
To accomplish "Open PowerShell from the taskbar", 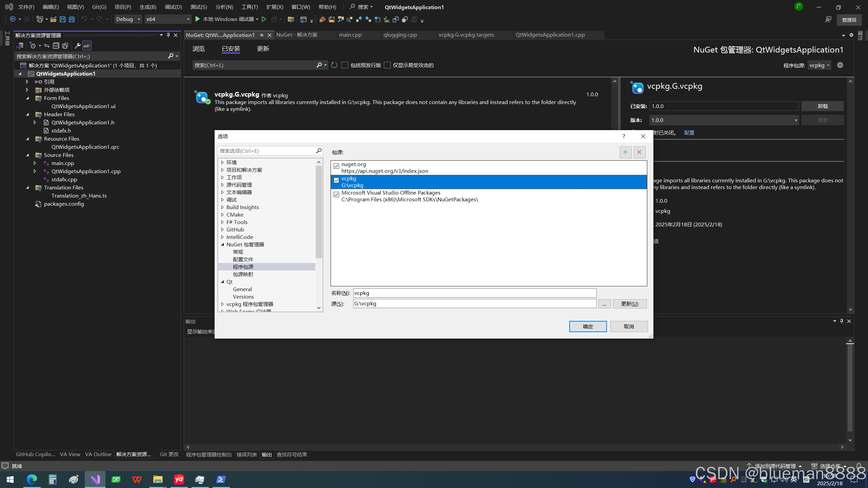I will point(221,479).
